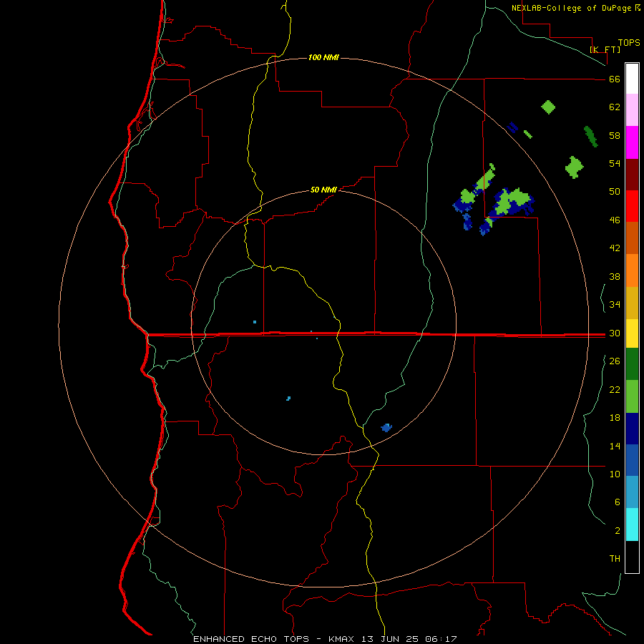Click the medium blue legend swatch
644x644 pixels.
[x=632, y=460]
